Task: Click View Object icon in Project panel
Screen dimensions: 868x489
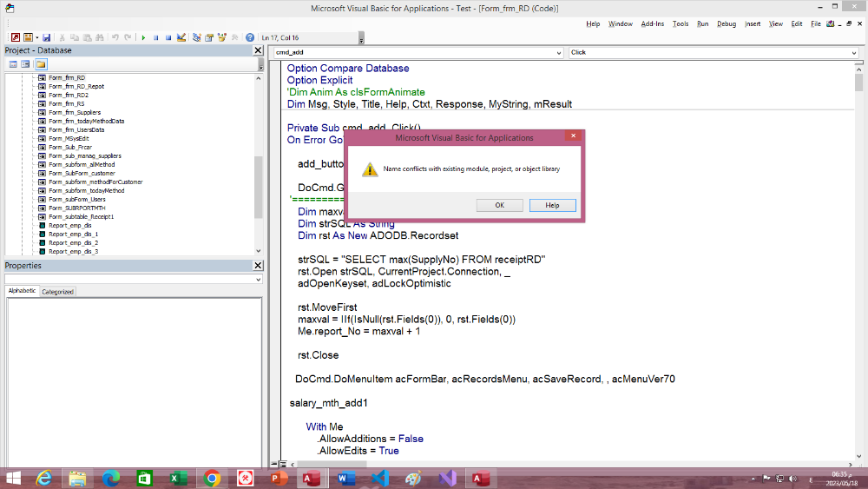Action: (x=25, y=64)
